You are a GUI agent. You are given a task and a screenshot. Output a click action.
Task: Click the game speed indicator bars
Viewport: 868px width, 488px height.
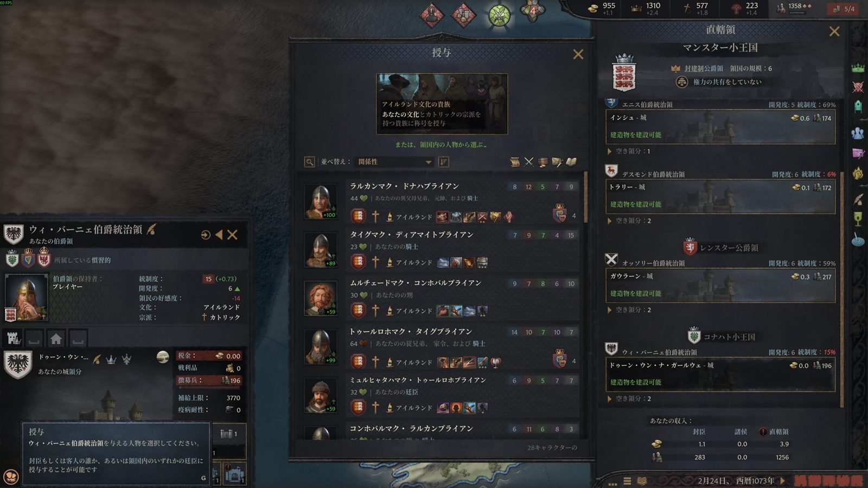(x=827, y=480)
